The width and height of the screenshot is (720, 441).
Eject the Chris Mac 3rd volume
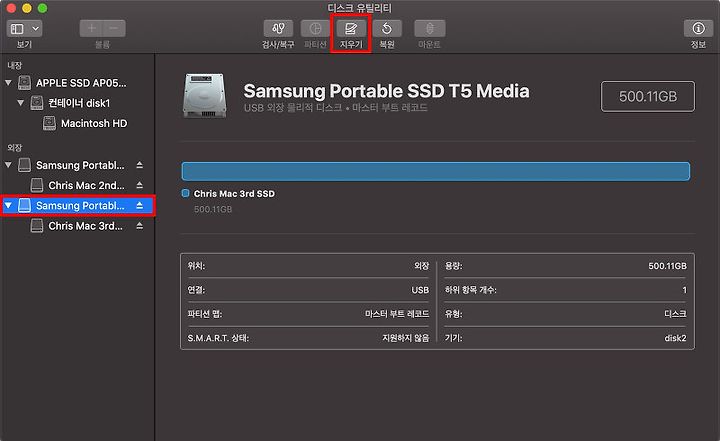[x=140, y=226]
